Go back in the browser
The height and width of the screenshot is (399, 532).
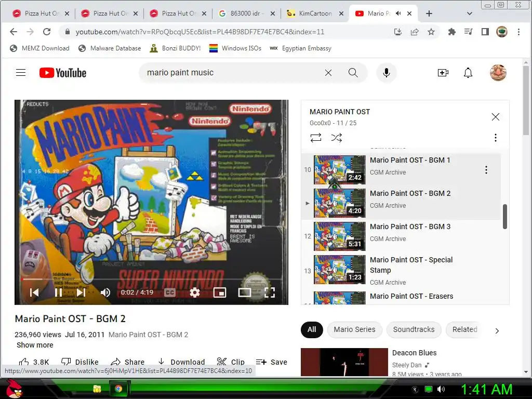(13, 32)
